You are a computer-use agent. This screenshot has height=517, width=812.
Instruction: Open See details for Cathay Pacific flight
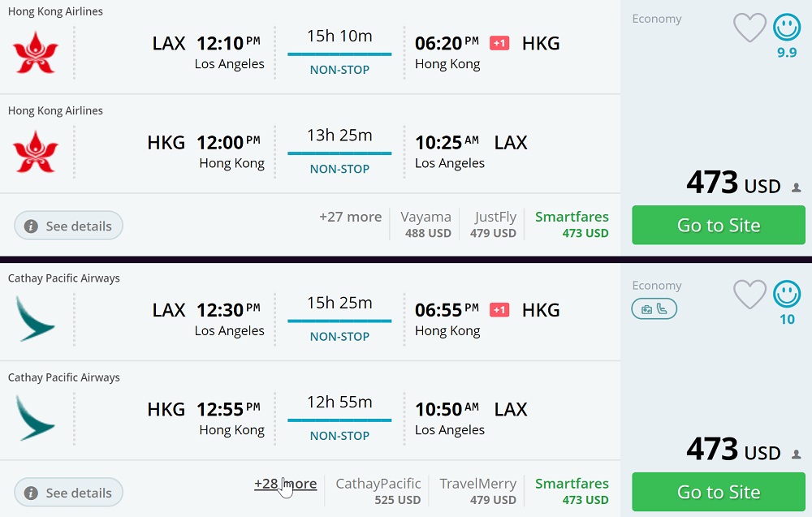68,493
